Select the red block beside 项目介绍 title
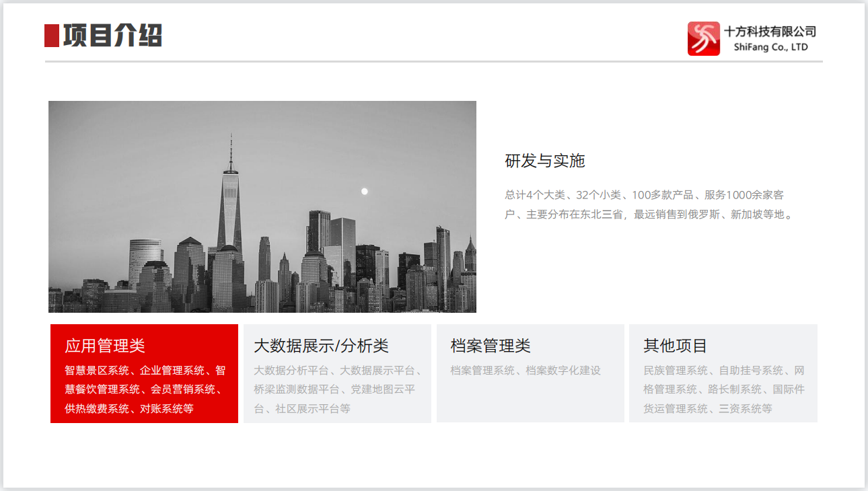The image size is (868, 491). click(x=52, y=36)
